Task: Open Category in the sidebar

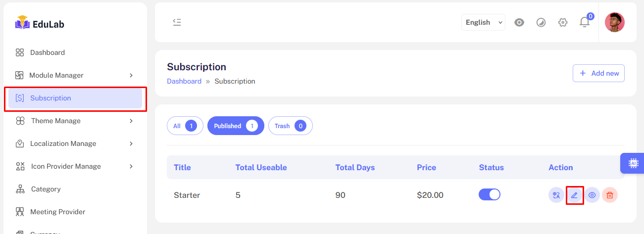Action: click(46, 189)
